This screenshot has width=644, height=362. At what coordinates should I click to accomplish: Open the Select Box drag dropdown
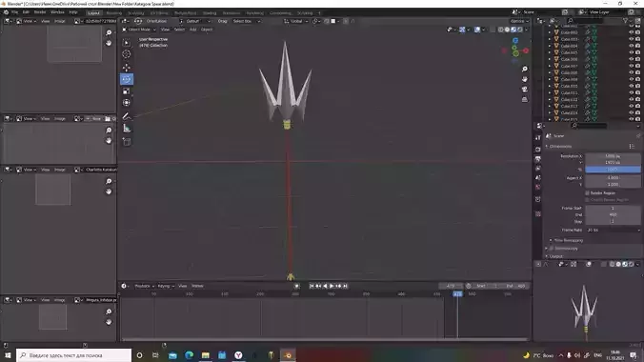tap(247, 21)
